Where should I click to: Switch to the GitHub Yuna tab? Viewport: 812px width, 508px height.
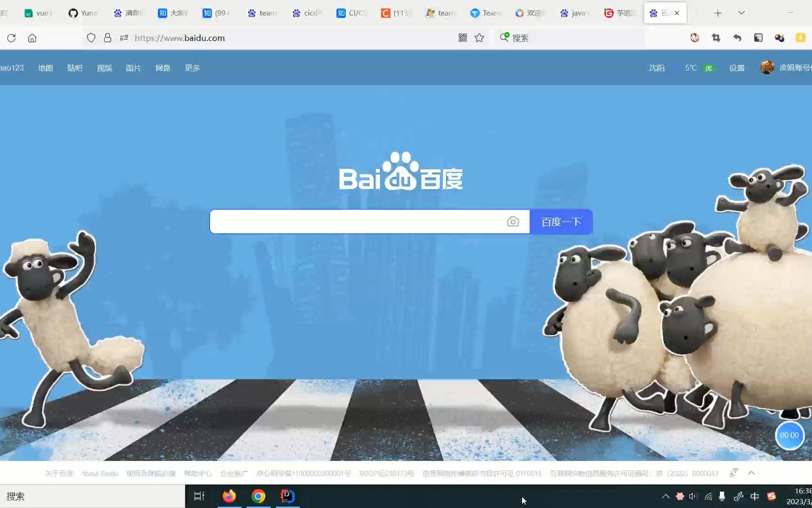(84, 13)
